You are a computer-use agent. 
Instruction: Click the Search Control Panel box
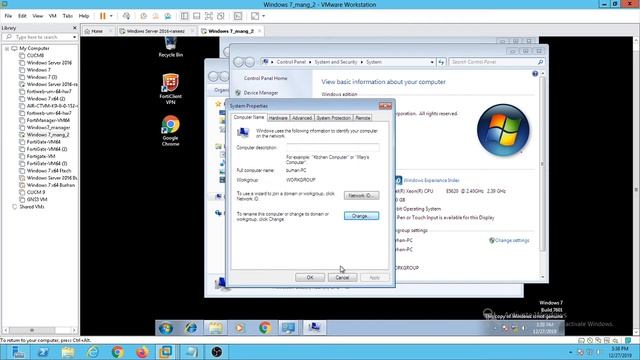click(x=497, y=62)
